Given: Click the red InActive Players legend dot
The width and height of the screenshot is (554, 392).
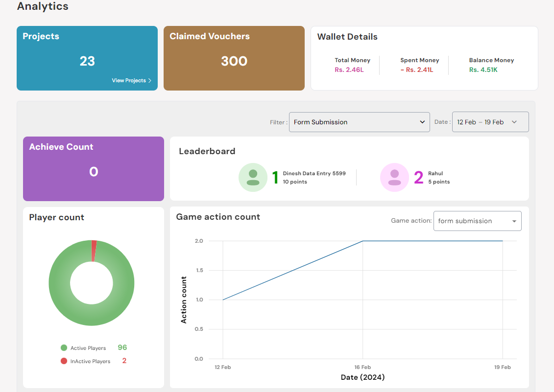Looking at the screenshot, I should [x=64, y=361].
